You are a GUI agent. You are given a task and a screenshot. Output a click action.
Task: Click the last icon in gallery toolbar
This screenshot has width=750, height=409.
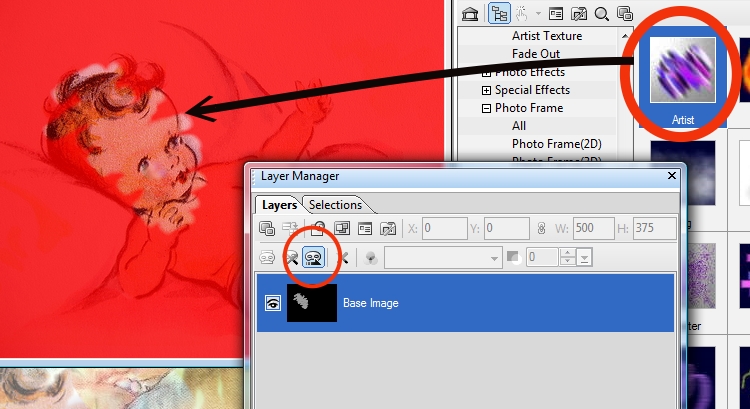tap(625, 13)
